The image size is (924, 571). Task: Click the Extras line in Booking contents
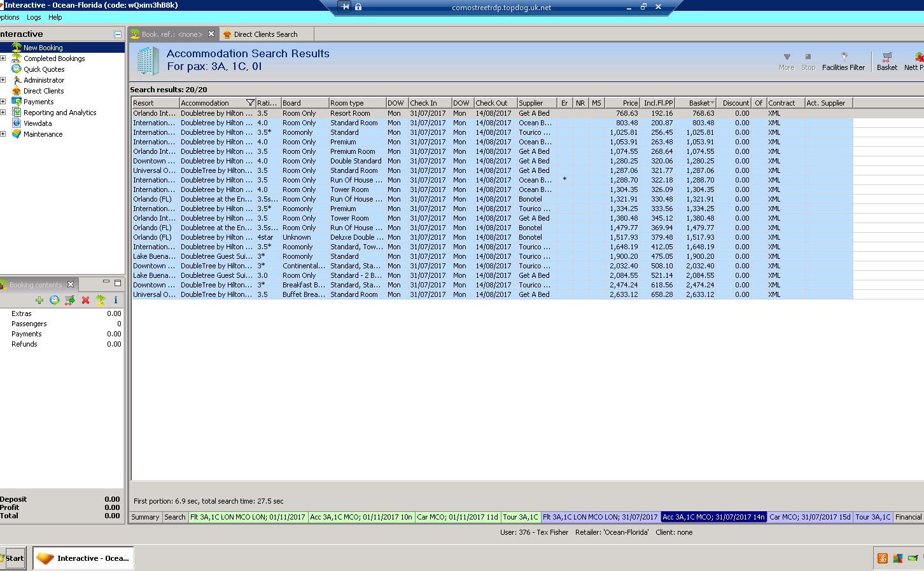tap(62, 313)
